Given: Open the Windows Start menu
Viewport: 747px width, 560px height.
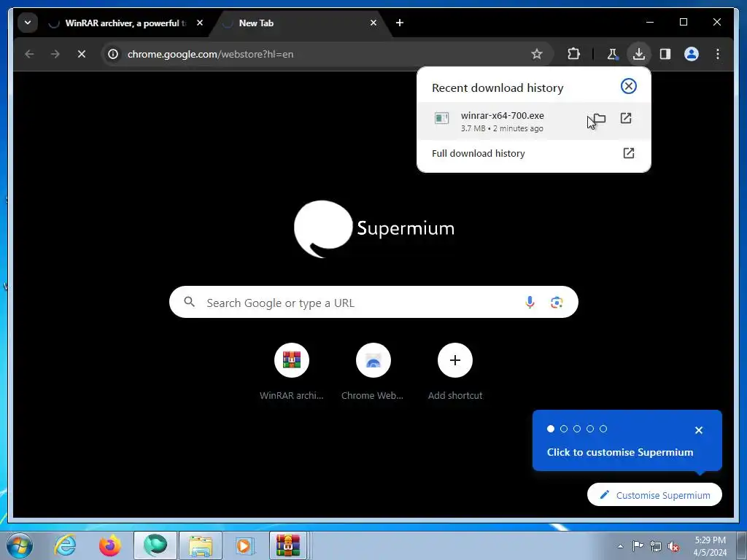Looking at the screenshot, I should pyautogui.click(x=20, y=545).
